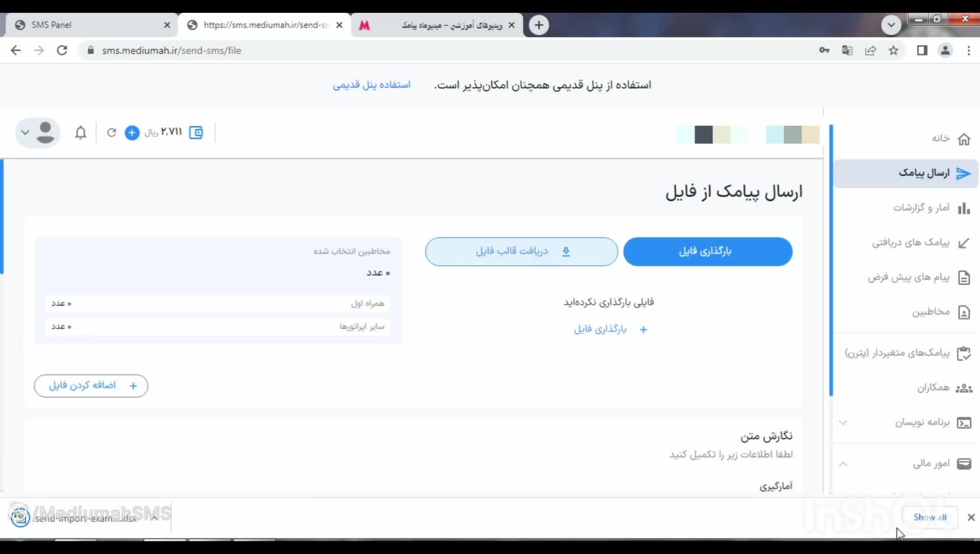Open the pattern messages clipboard icon
This screenshot has width=980, height=554.
click(x=964, y=353)
